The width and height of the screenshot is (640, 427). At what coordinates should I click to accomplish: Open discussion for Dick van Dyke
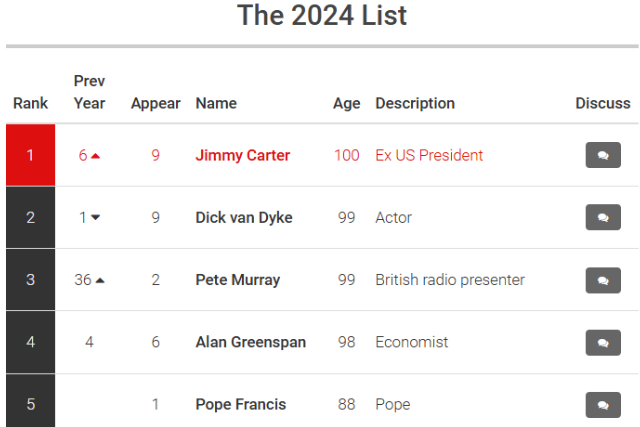(x=603, y=217)
